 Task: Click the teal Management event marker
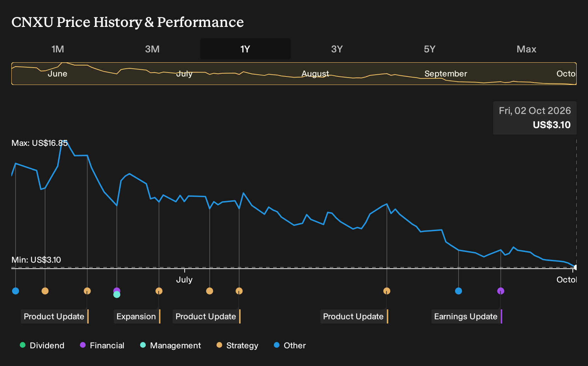pos(117,294)
